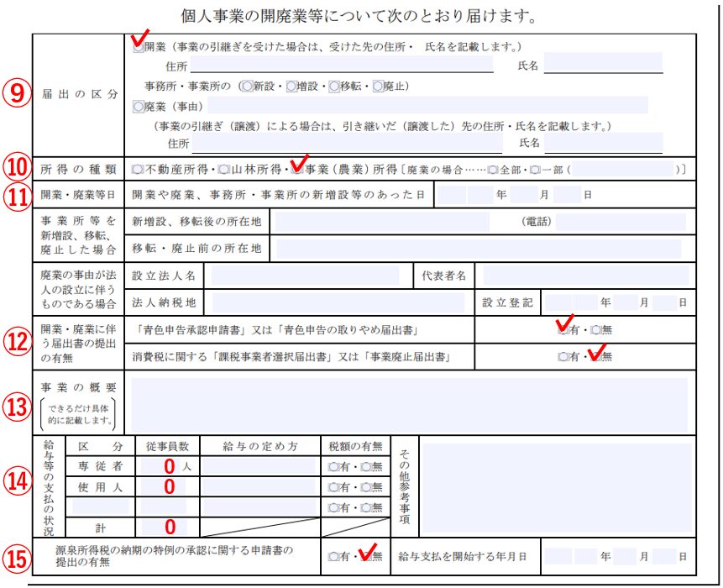Select the 移転 option for 事務所・事業所

point(334,87)
